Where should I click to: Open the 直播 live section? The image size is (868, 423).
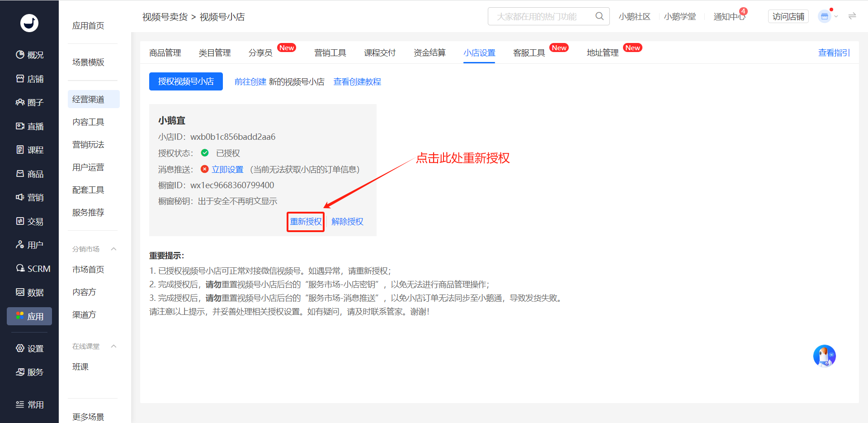pos(29,126)
